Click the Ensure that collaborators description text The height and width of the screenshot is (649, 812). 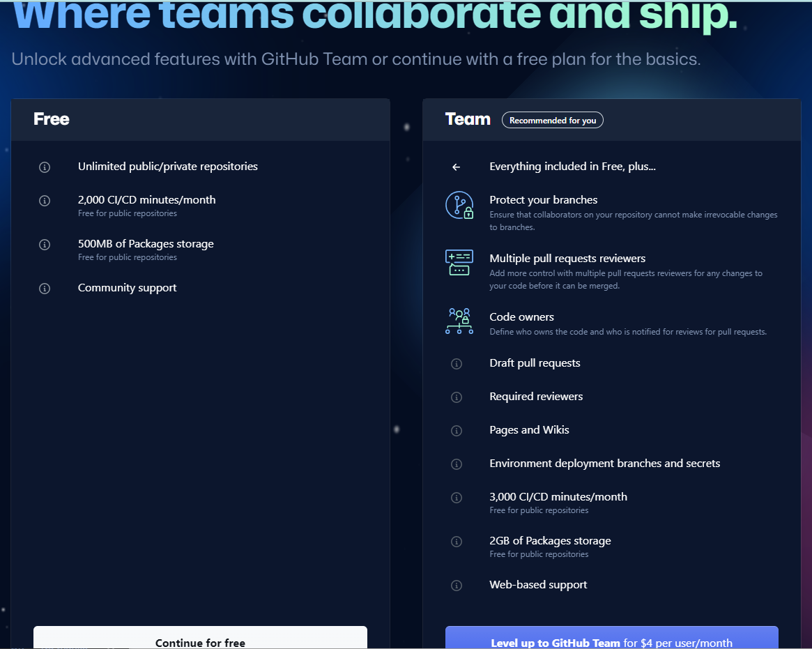634,221
